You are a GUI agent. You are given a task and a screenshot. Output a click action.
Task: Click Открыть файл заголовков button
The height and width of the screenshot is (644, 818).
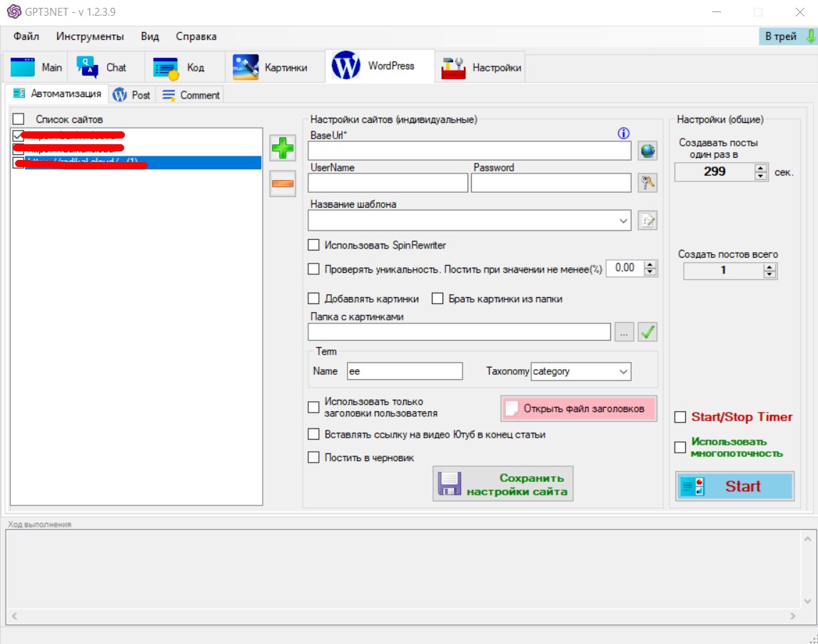coord(579,408)
